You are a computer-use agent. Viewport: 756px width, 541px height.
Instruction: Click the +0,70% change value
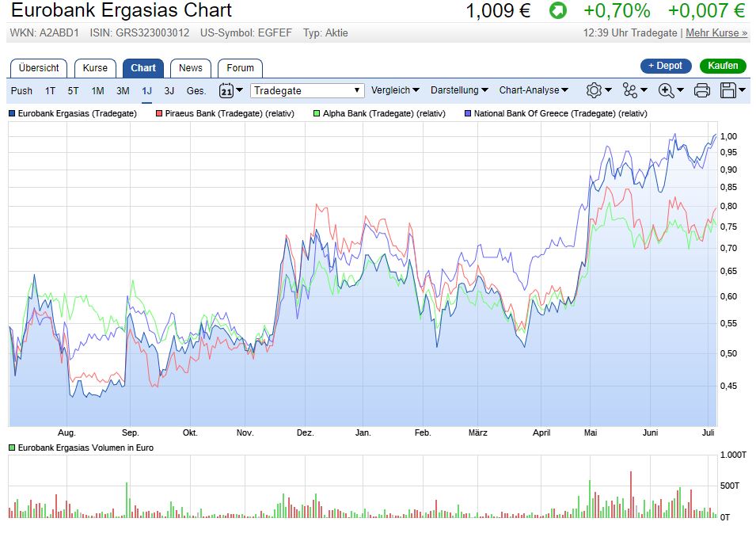click(x=617, y=10)
